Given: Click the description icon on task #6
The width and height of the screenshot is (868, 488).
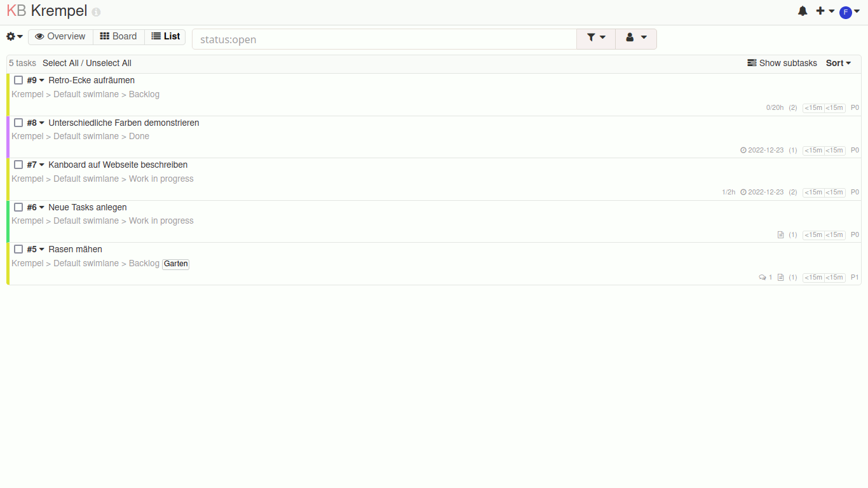Looking at the screenshot, I should pyautogui.click(x=781, y=235).
